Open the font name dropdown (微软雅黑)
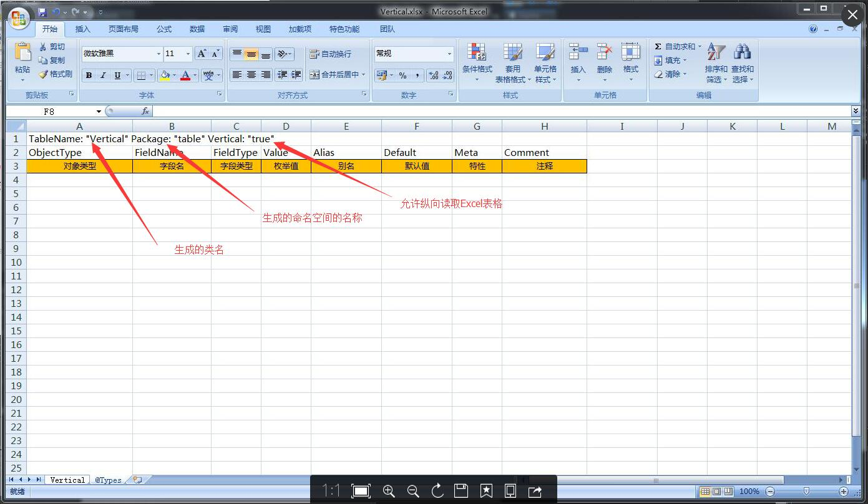The width and height of the screenshot is (868, 504). [158, 54]
